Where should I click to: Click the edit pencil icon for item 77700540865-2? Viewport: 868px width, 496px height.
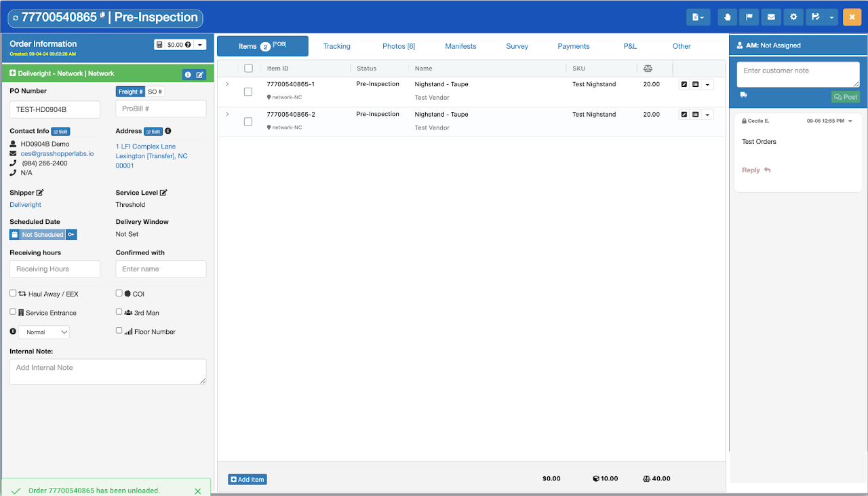[x=684, y=115]
